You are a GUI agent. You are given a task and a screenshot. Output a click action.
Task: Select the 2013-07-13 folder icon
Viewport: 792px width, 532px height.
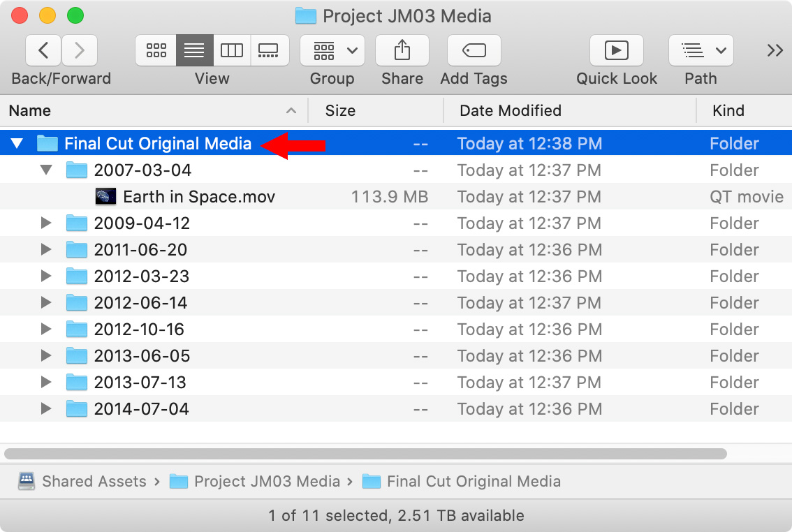click(77, 382)
